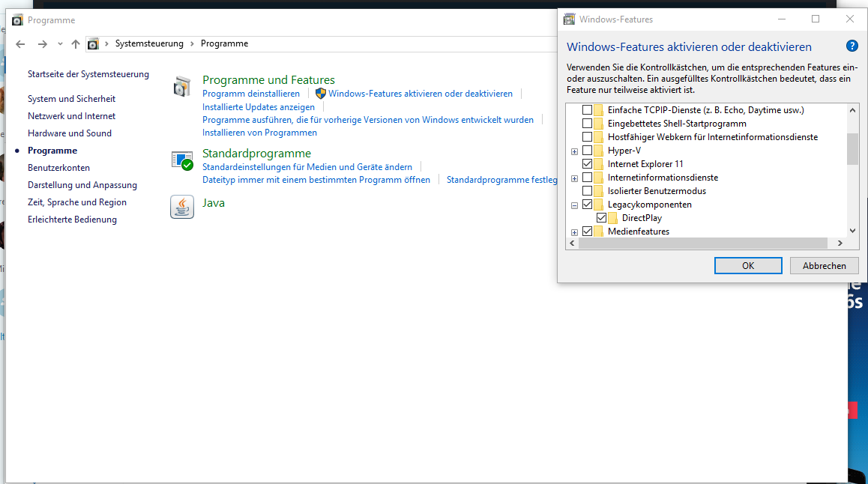
Task: Enable the Hyper-V checkbox
Action: tap(588, 151)
